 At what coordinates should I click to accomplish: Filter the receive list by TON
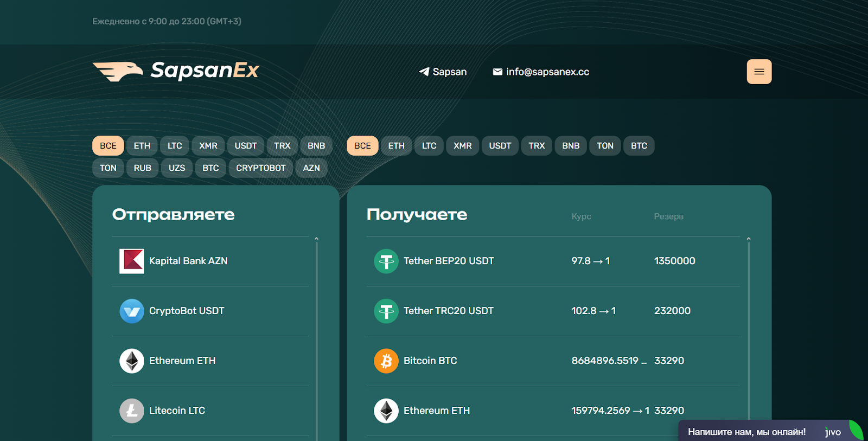pyautogui.click(x=605, y=145)
